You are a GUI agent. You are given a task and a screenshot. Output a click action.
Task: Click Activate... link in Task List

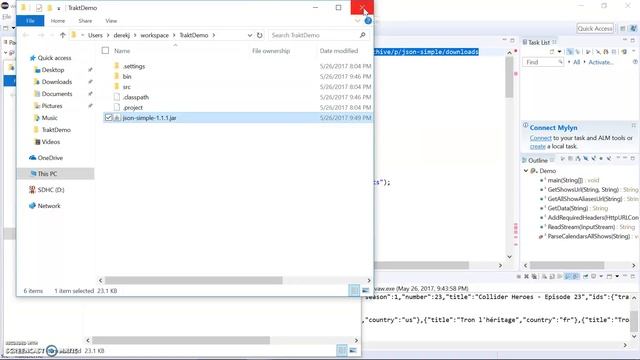pos(600,62)
